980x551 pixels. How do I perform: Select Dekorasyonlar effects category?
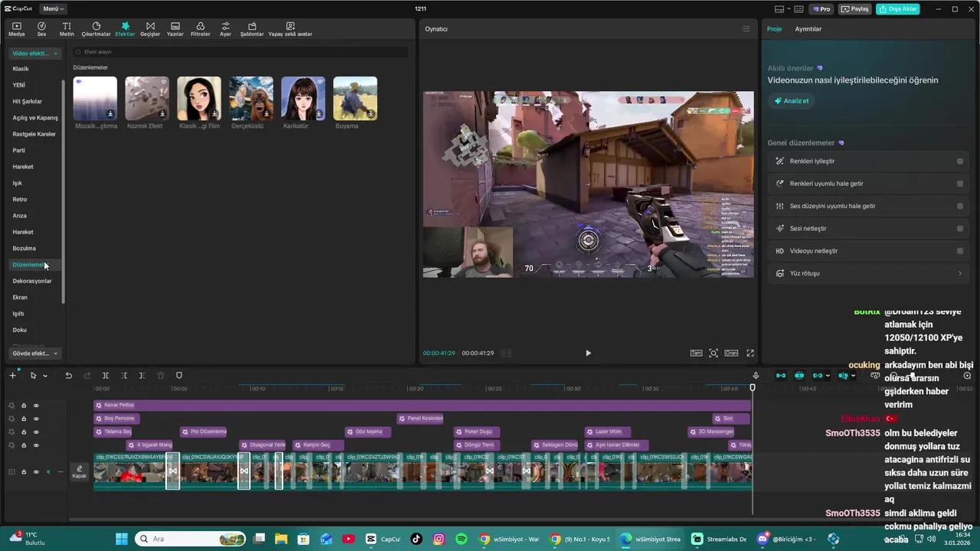point(32,281)
